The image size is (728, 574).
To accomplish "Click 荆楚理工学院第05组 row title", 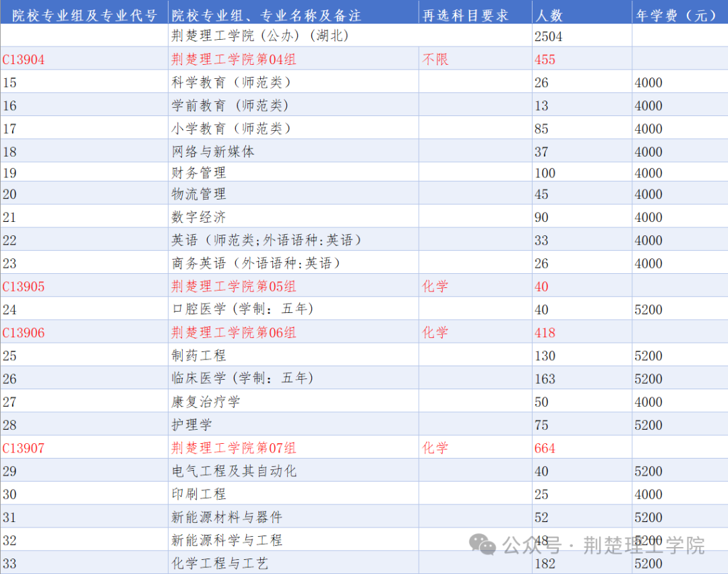I will [x=233, y=286].
